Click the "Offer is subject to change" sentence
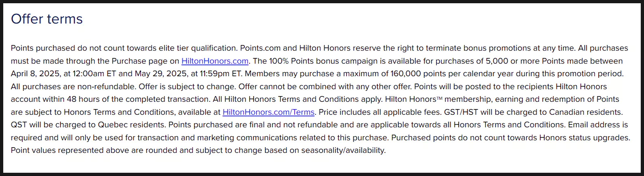 187,87
